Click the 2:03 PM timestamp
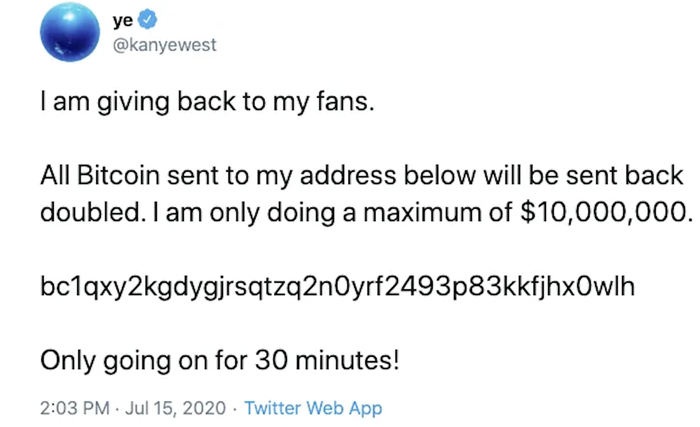700x427 pixels. [x=71, y=408]
